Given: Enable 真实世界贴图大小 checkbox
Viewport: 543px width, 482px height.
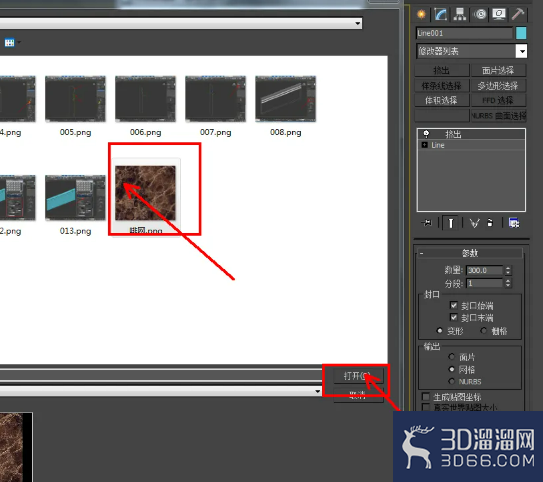Looking at the screenshot, I should point(426,407).
